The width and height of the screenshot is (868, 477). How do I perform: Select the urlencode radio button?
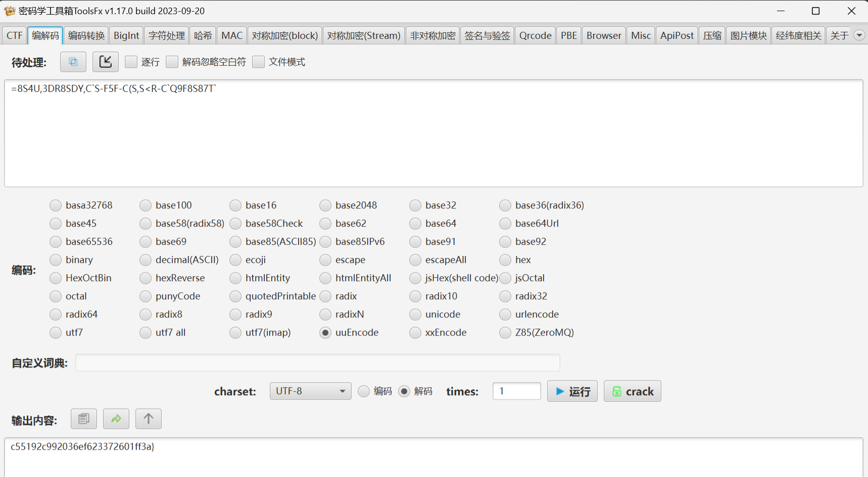point(505,314)
